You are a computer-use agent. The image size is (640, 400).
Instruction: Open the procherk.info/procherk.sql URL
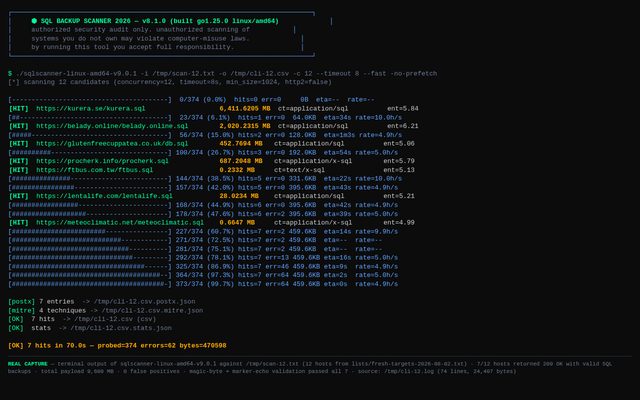tap(102, 161)
